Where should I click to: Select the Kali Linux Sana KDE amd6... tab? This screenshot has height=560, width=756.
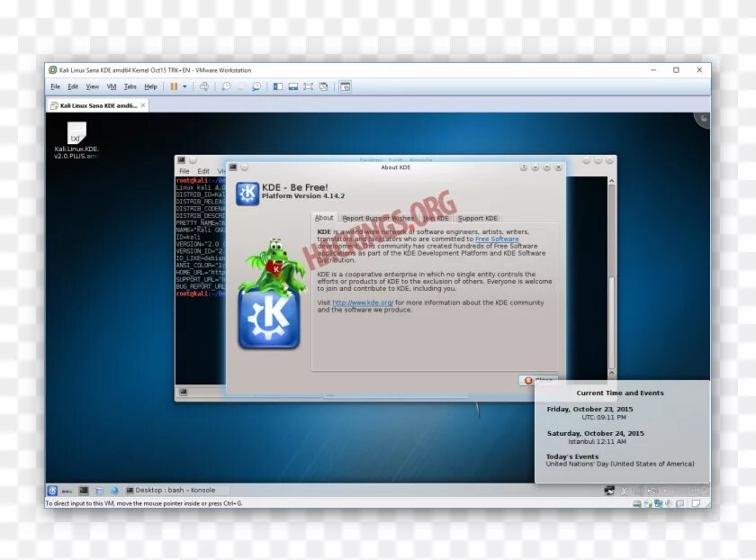coord(98,105)
